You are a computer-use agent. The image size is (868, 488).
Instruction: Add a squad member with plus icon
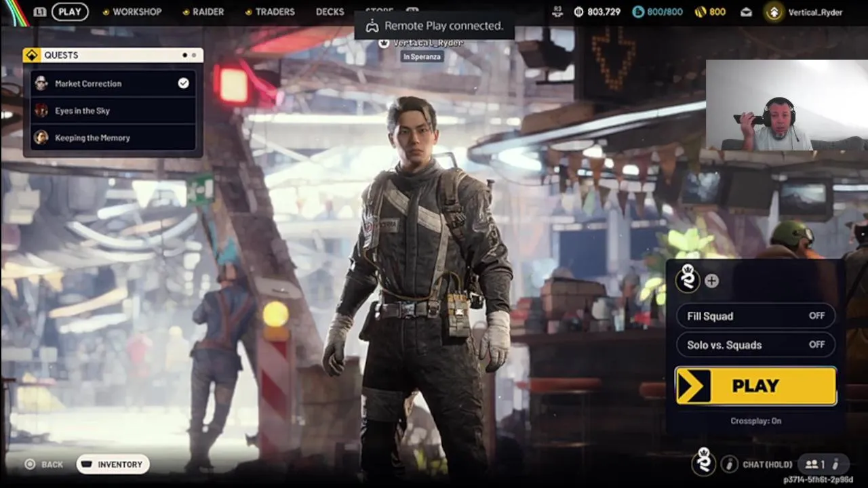point(711,281)
